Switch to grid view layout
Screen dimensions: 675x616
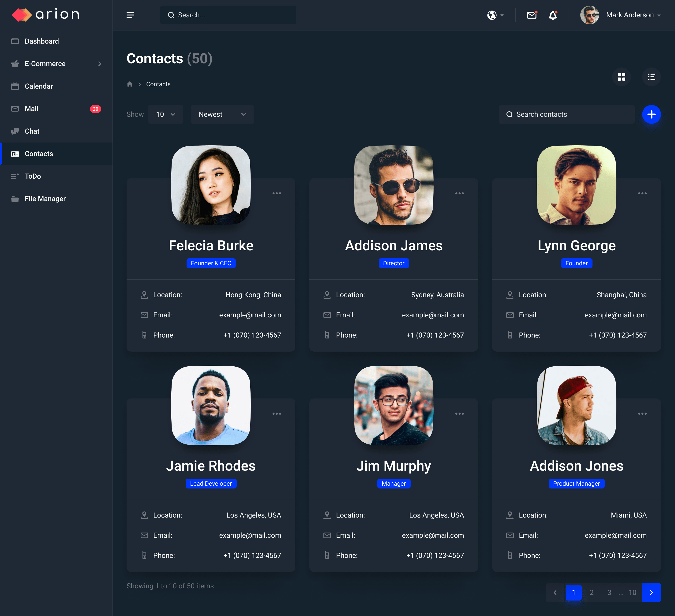(x=621, y=77)
